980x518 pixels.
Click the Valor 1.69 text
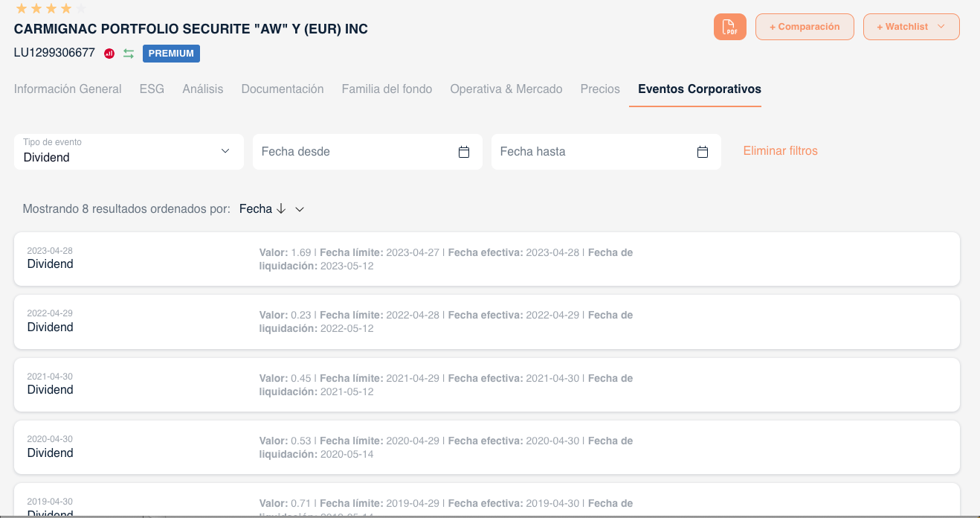tap(286, 253)
